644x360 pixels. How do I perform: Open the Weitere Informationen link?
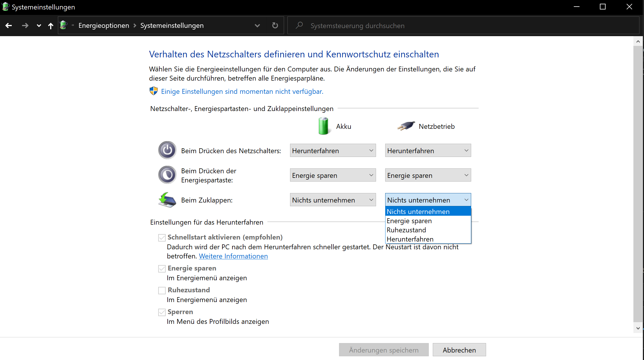[x=233, y=256]
